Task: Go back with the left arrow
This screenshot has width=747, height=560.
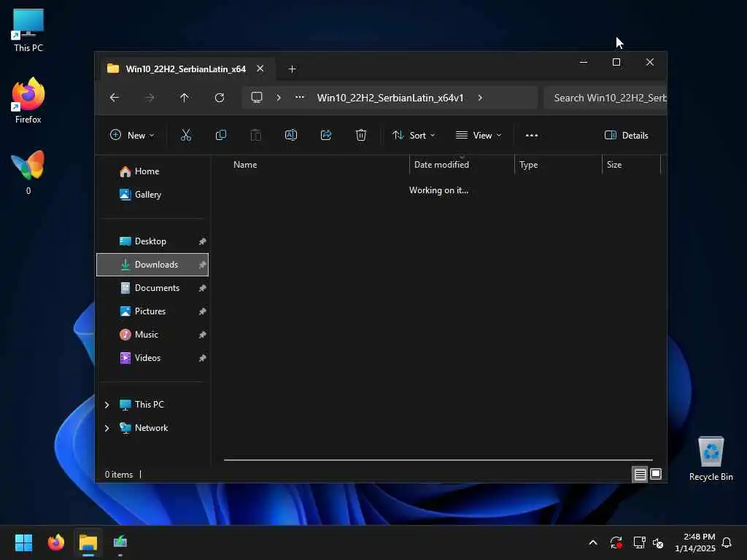Action: 115,98
